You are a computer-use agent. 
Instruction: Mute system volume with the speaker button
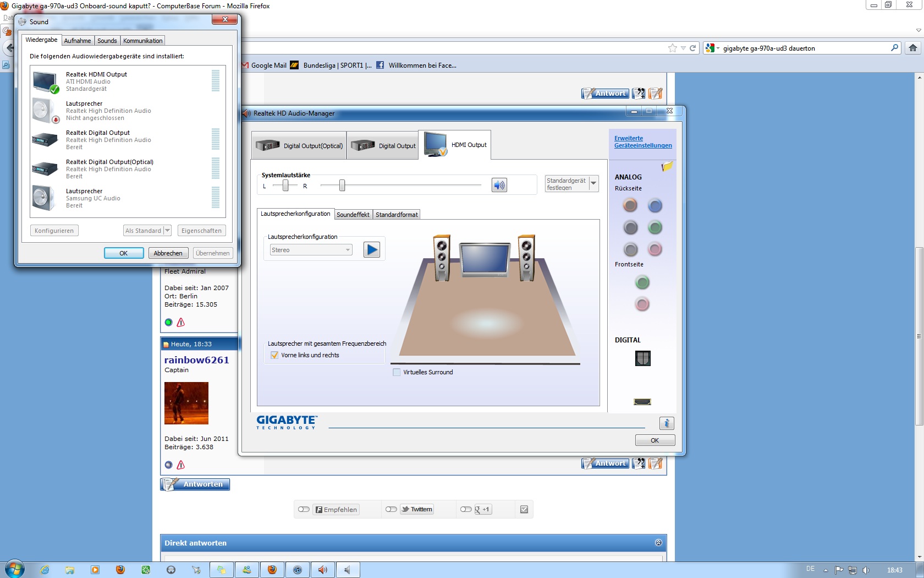499,185
